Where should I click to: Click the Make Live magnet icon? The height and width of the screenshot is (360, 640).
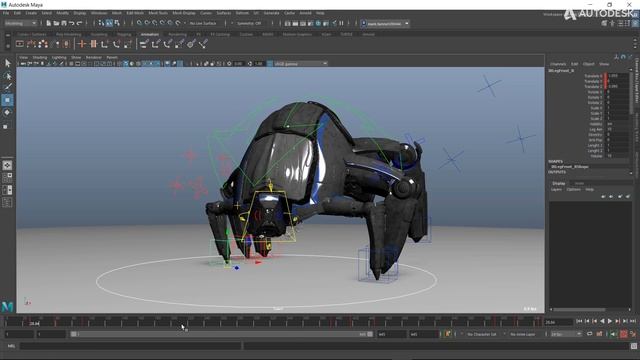tap(178, 23)
